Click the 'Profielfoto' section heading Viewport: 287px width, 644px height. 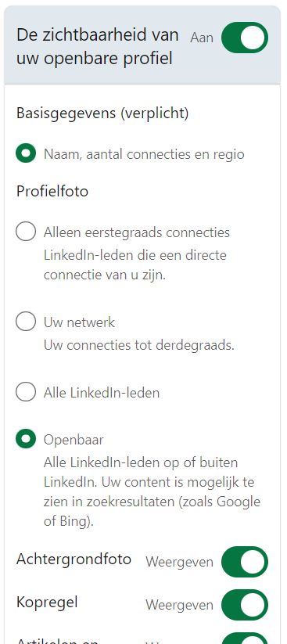coord(52,192)
